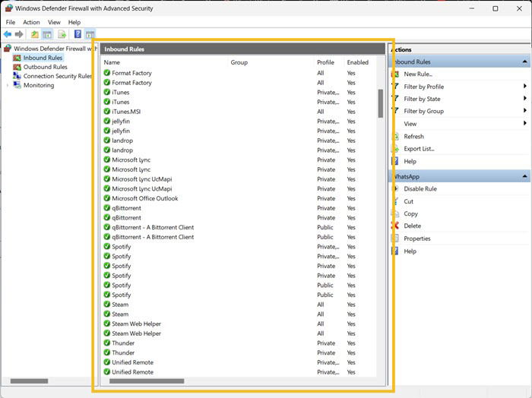Click the Inbound Rules tree icon
532x398 pixels.
coord(17,58)
